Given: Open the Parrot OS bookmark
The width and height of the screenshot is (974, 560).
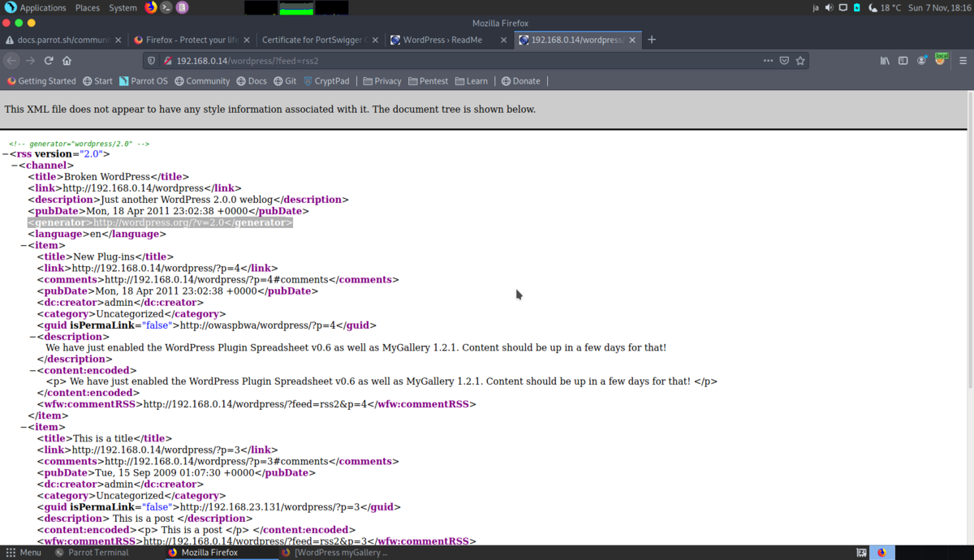Looking at the screenshot, I should pyautogui.click(x=143, y=81).
